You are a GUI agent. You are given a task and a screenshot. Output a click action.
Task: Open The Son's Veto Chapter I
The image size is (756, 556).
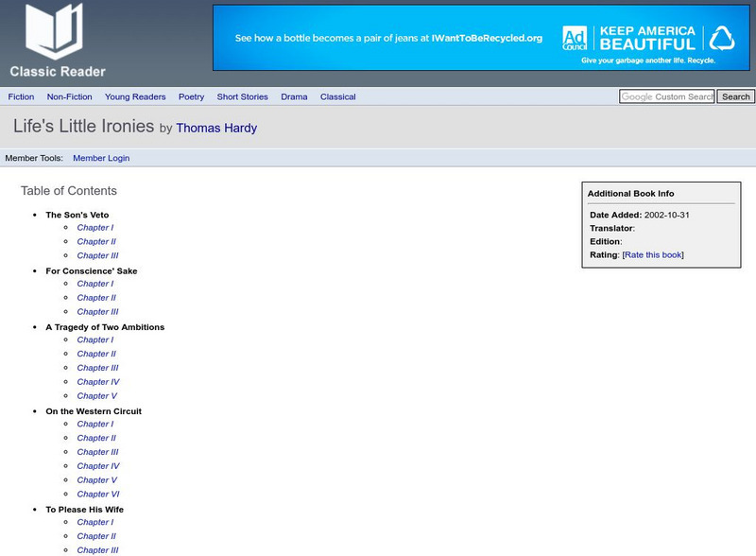[x=95, y=227]
